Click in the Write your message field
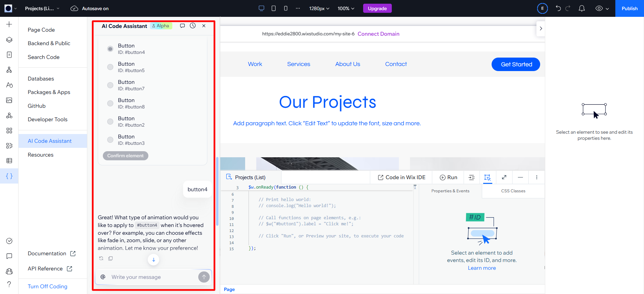Screen dimensions: 644x294 [153, 277]
